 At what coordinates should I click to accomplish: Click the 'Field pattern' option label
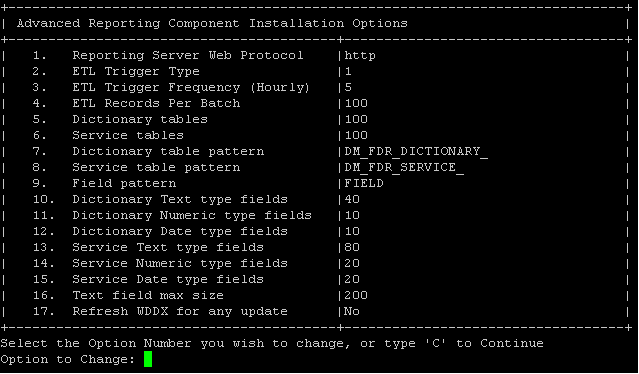(x=124, y=183)
